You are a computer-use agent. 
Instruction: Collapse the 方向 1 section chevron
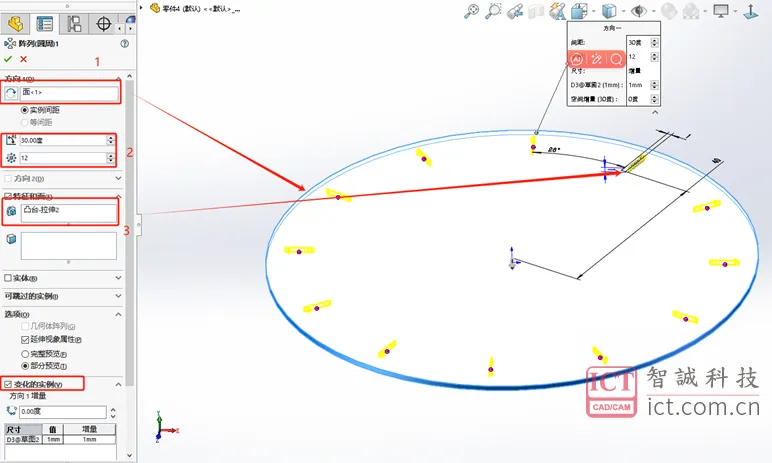[x=118, y=78]
